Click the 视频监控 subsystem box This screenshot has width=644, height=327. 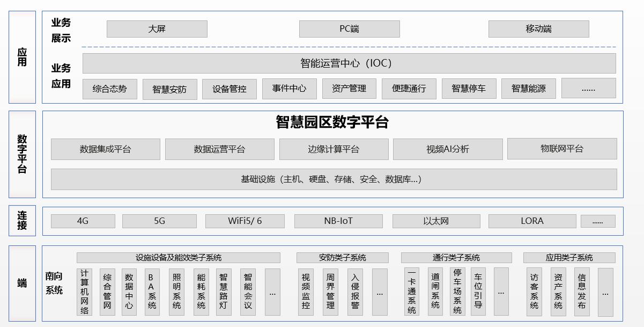(306, 292)
